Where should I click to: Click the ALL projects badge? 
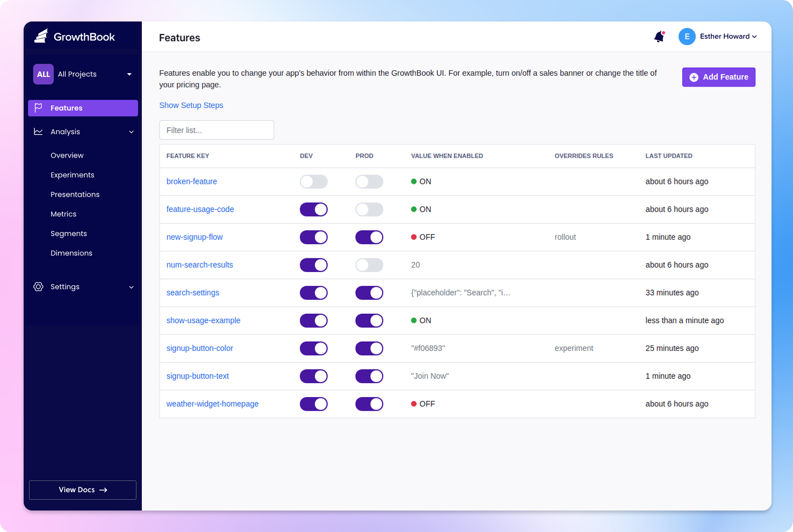point(43,74)
